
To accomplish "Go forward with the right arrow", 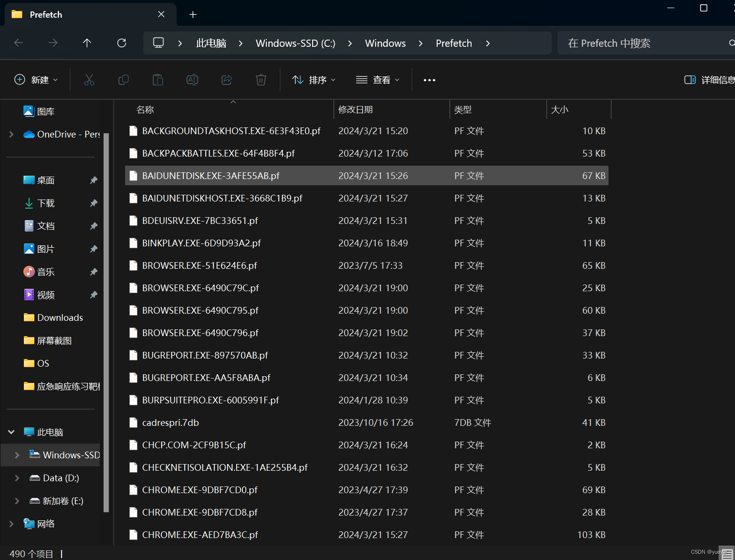I will point(53,43).
